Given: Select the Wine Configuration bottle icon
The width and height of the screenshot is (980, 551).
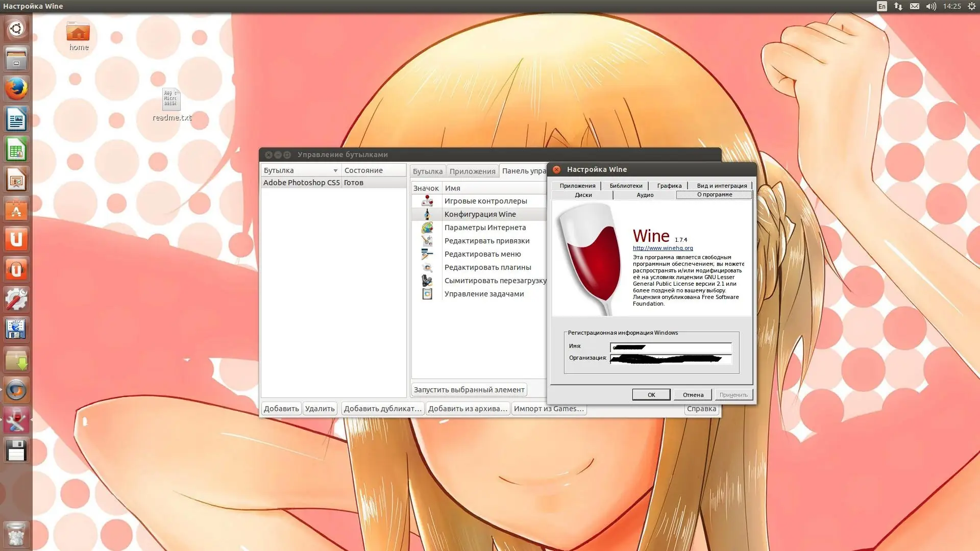Looking at the screenshot, I should click(x=427, y=214).
